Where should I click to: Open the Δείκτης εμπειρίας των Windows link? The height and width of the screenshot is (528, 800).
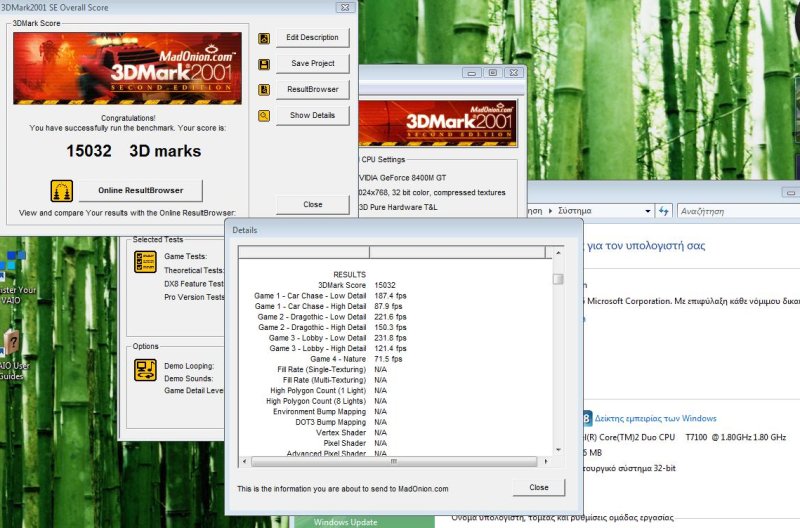(656, 418)
